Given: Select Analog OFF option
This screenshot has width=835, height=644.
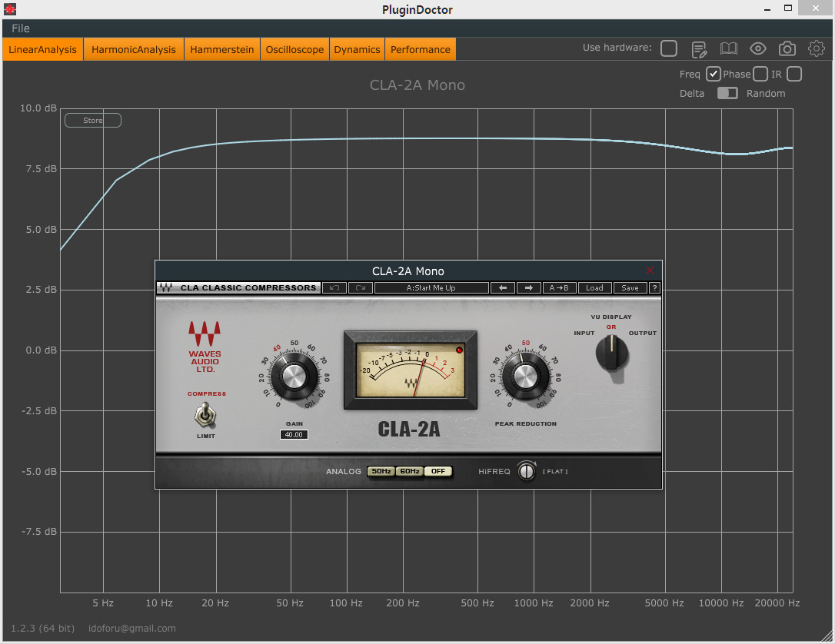Looking at the screenshot, I should tap(437, 471).
